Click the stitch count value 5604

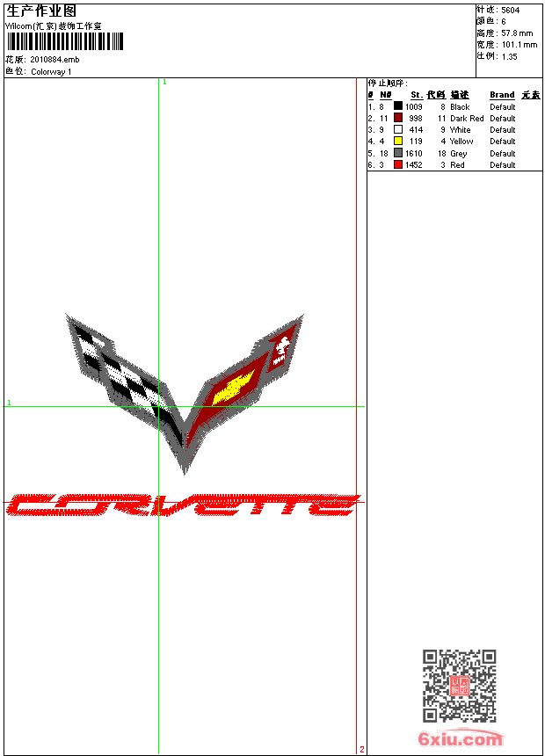(510, 11)
